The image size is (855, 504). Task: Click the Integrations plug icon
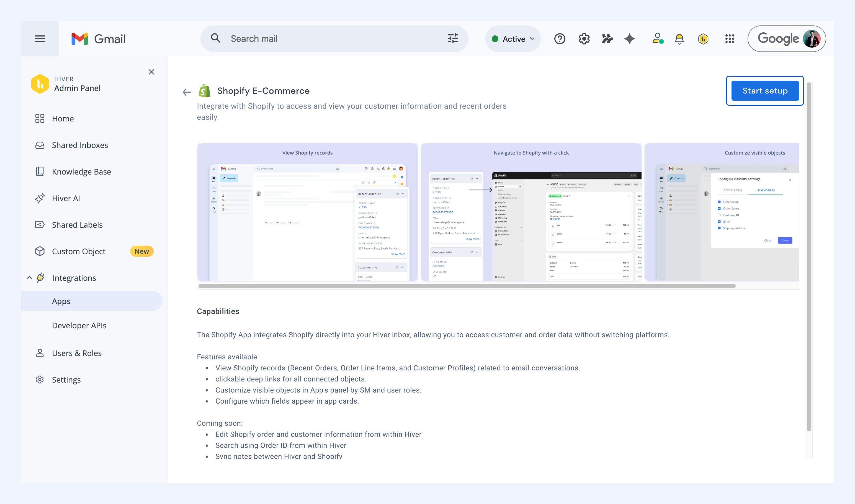pyautogui.click(x=40, y=277)
